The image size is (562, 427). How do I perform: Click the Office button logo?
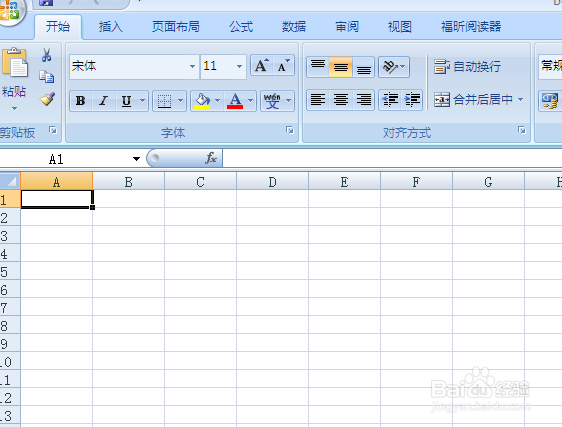point(11,10)
